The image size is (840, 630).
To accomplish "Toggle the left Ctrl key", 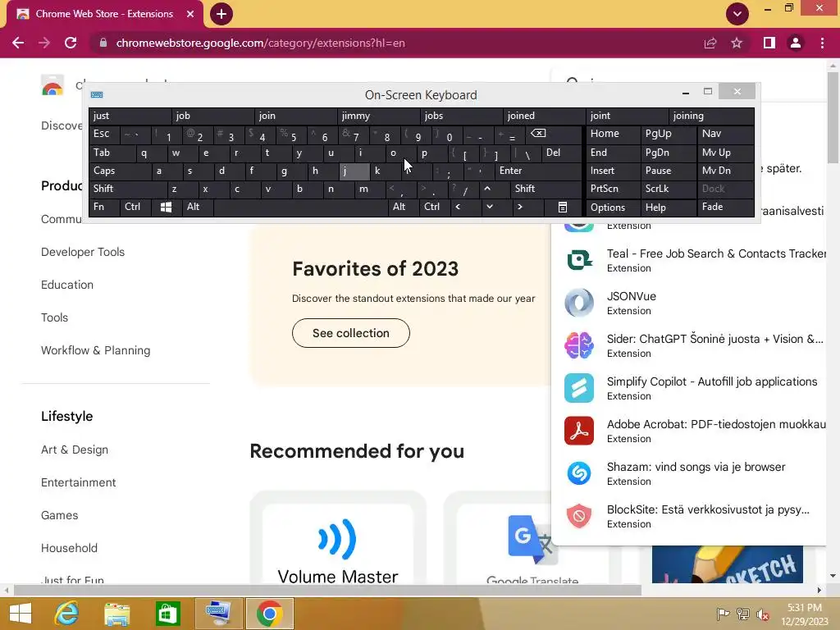I will (135, 207).
